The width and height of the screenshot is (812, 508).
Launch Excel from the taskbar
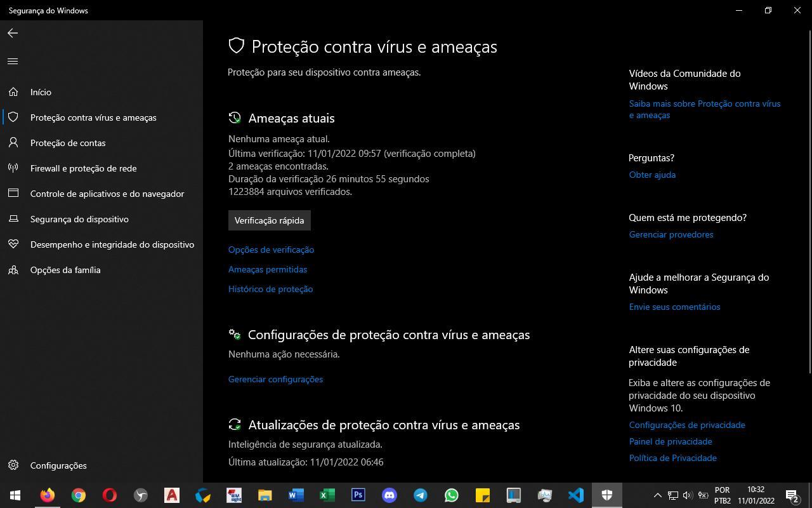click(x=327, y=495)
